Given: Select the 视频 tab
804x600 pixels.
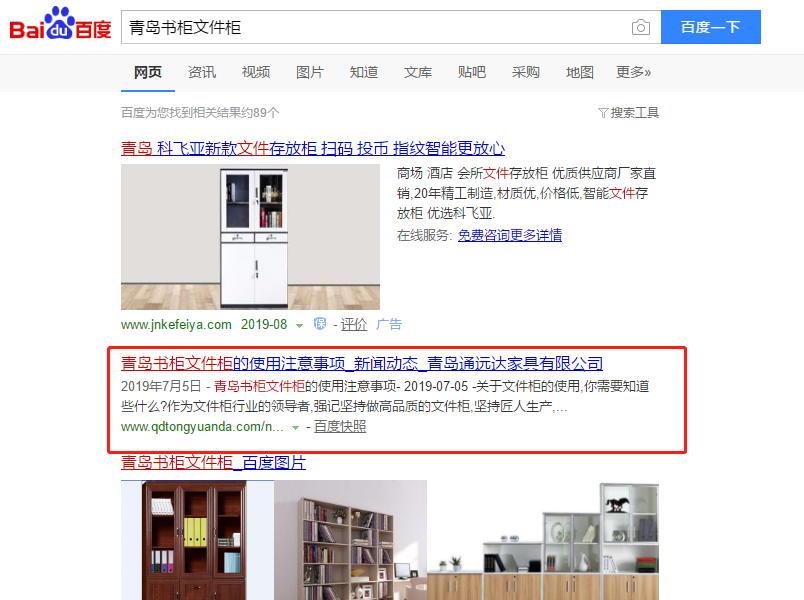Looking at the screenshot, I should point(256,72).
